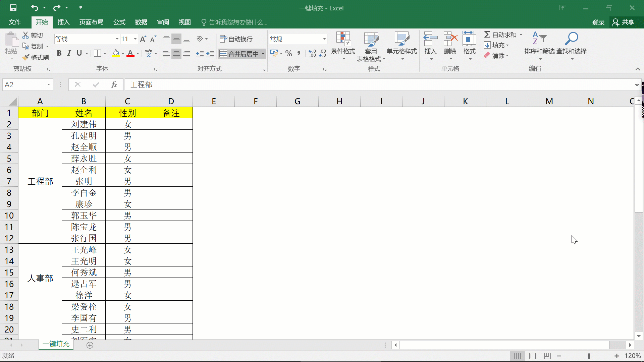This screenshot has height=362, width=644.
Task: Expand the number format dropdown (常规)
Action: pyautogui.click(x=324, y=39)
